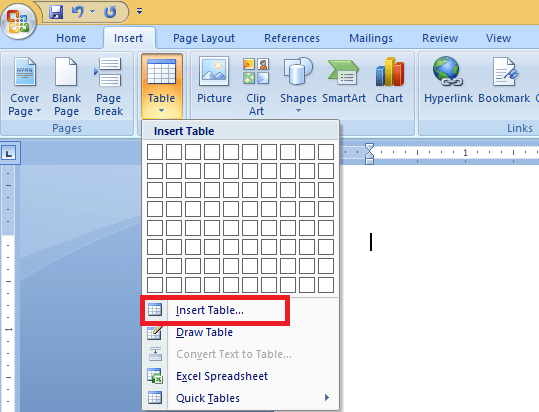This screenshot has width=539, height=412.
Task: Click the Redo icon in quick access toolbar
Action: point(110,12)
